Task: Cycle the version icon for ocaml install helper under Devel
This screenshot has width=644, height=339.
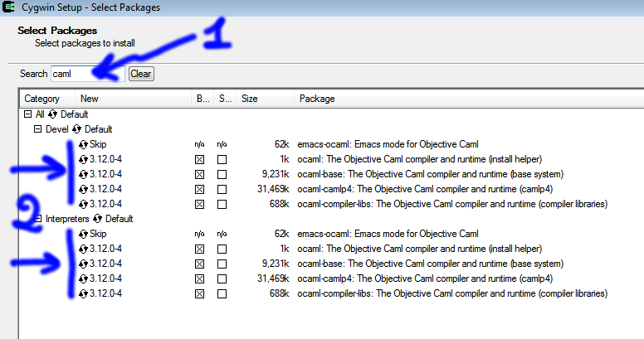Action: 83,159
